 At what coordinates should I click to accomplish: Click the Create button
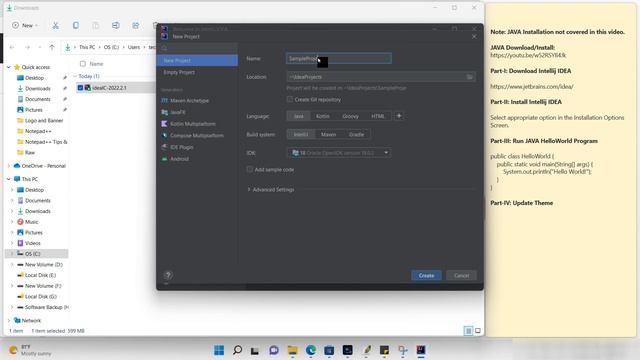426,276
